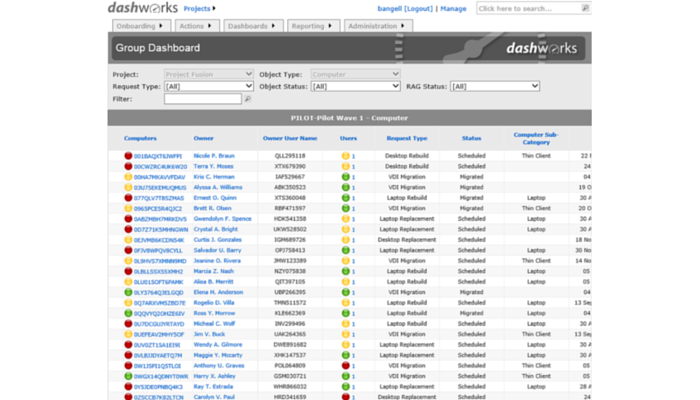Open the Object Status dropdown
This screenshot has width=700, height=400.
(355, 86)
